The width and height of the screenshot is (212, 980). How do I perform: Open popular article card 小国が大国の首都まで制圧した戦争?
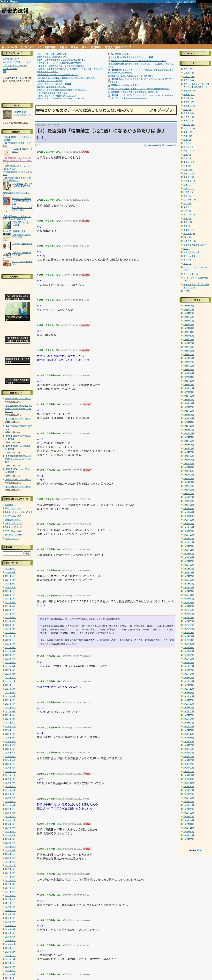coord(17,290)
